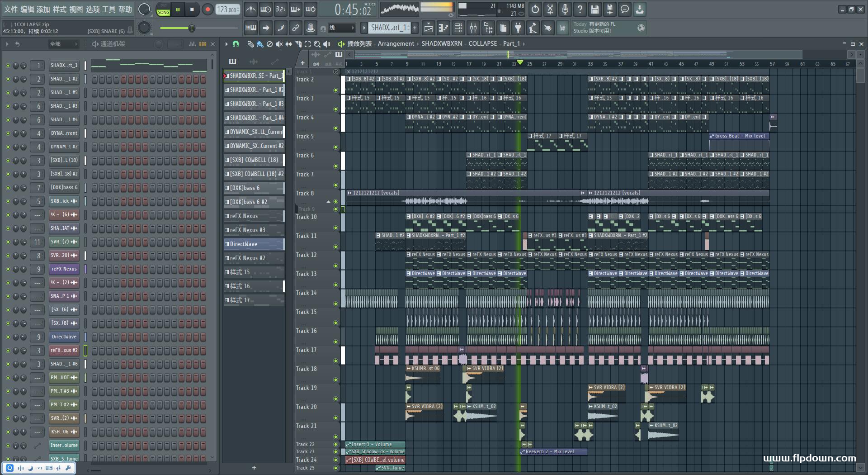868x475 pixels.
Task: Select the Mute tool in playlist
Action: coord(279,44)
